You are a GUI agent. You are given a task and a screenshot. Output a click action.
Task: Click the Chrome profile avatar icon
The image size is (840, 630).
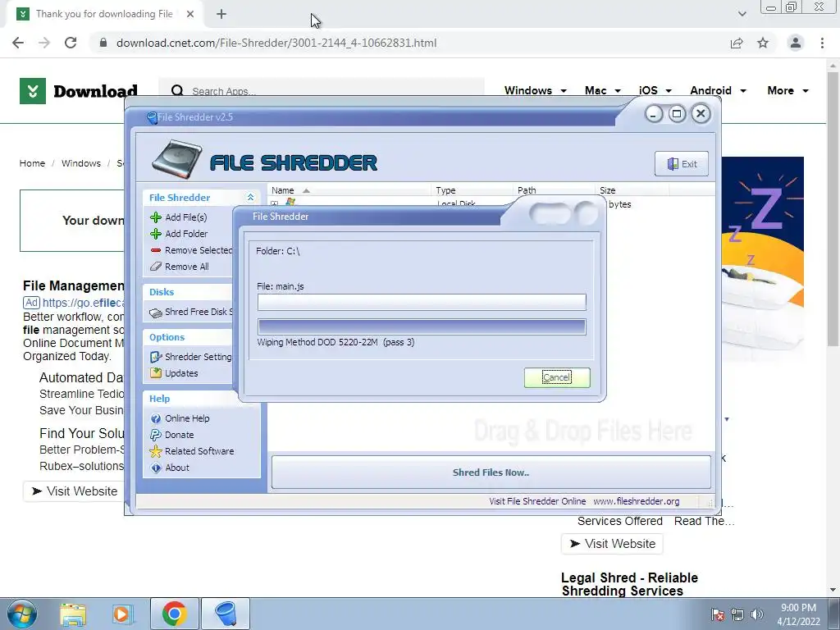(796, 43)
